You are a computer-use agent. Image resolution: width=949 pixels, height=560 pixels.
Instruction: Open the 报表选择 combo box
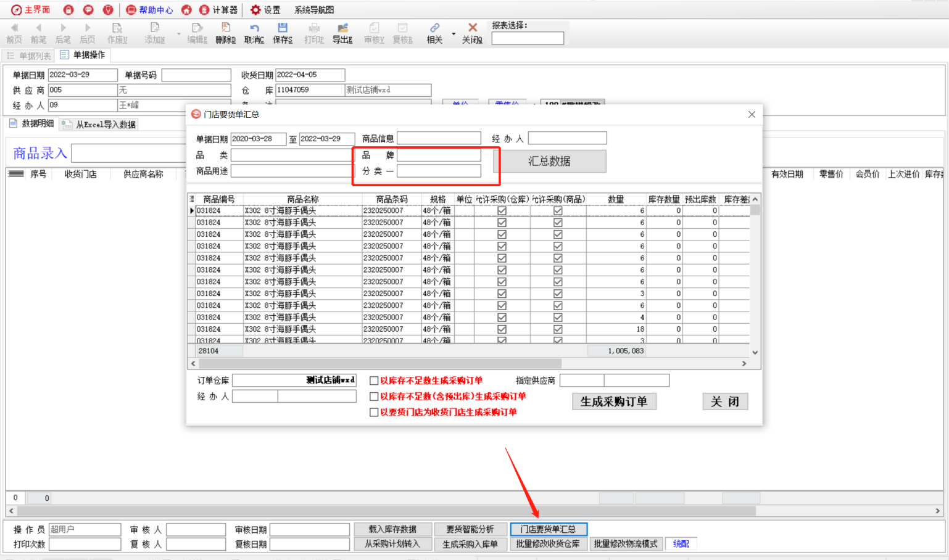click(x=528, y=38)
